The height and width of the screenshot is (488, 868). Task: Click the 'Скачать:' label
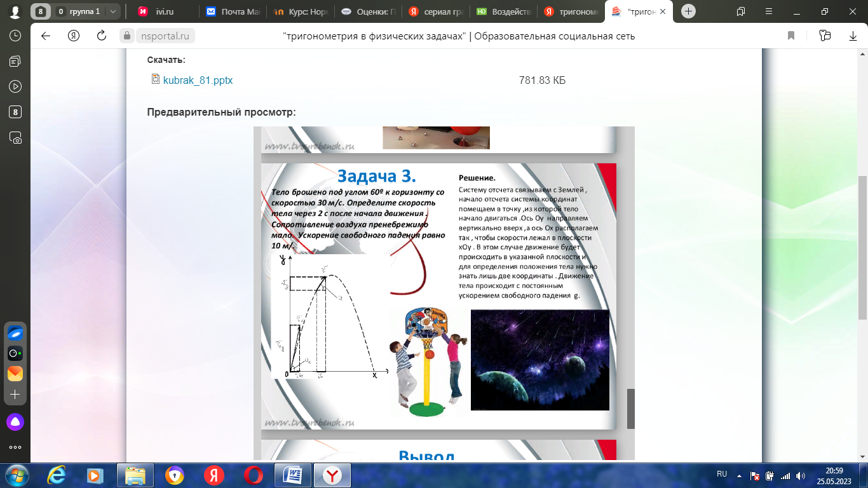pyautogui.click(x=166, y=60)
